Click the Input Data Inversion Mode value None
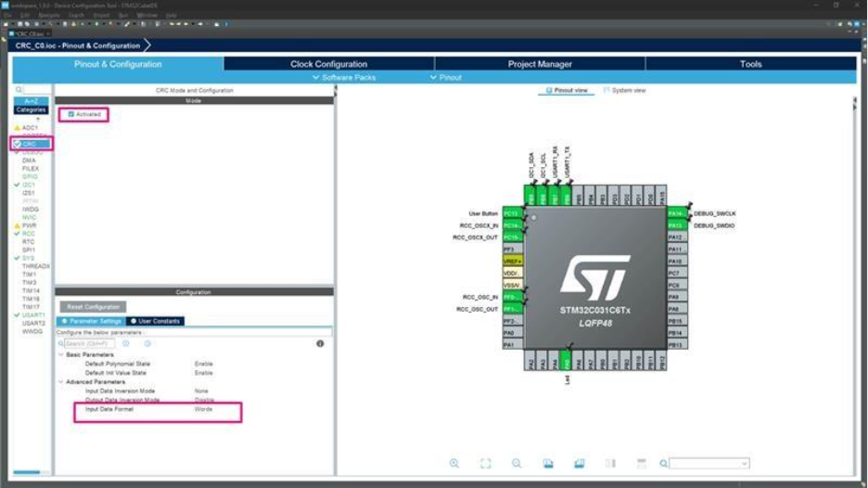This screenshot has height=488, width=868. 201,392
